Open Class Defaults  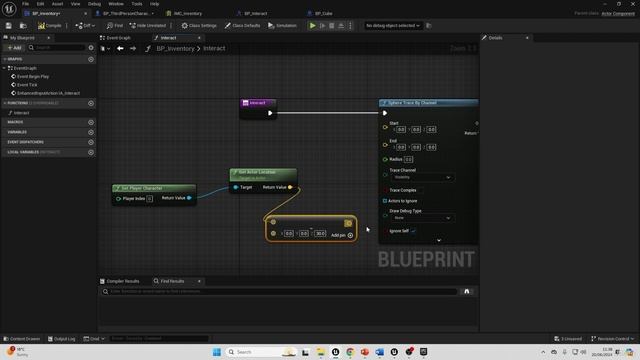[x=242, y=25]
